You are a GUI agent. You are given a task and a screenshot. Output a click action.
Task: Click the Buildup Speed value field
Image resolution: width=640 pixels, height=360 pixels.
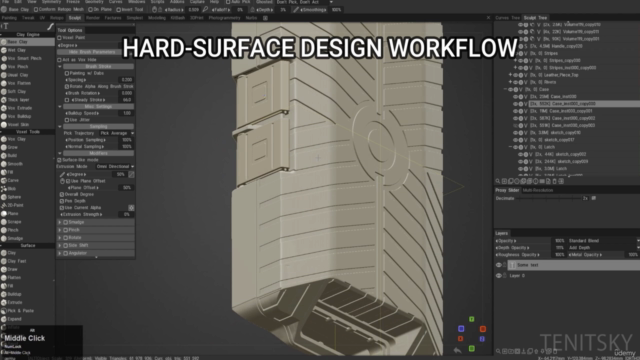pyautogui.click(x=127, y=113)
